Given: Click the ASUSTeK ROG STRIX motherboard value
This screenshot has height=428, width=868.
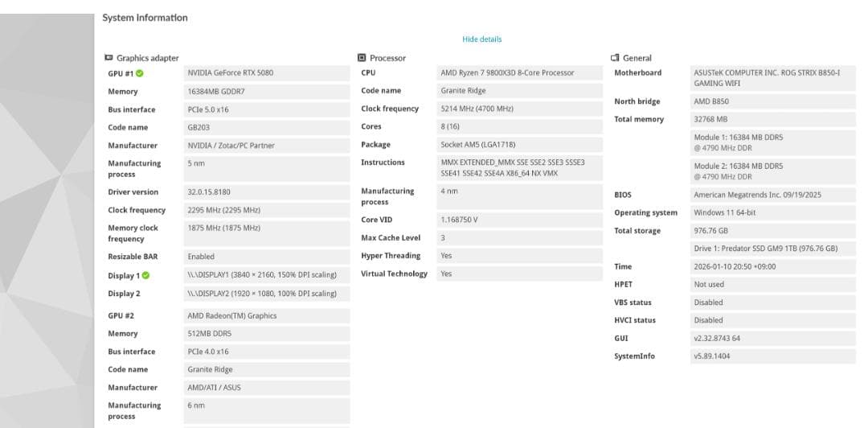Looking at the screenshot, I should [767, 78].
